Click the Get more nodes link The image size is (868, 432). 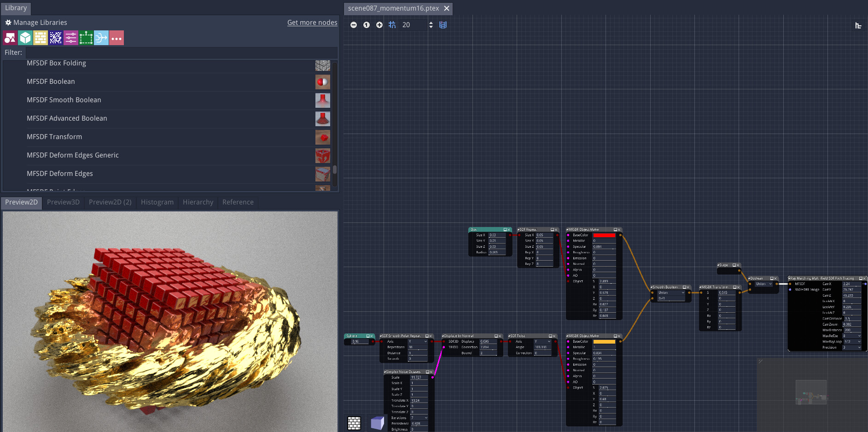click(312, 23)
